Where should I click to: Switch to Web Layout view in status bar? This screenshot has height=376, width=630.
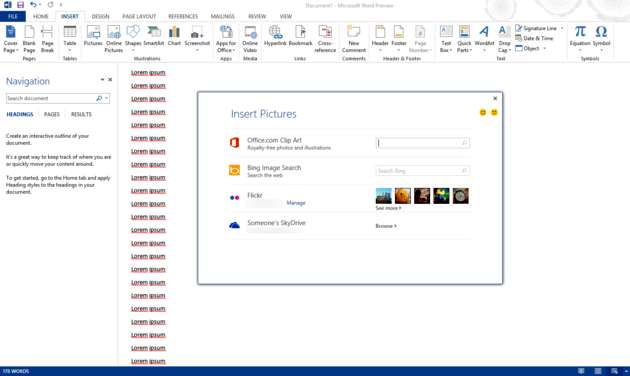pos(614,371)
